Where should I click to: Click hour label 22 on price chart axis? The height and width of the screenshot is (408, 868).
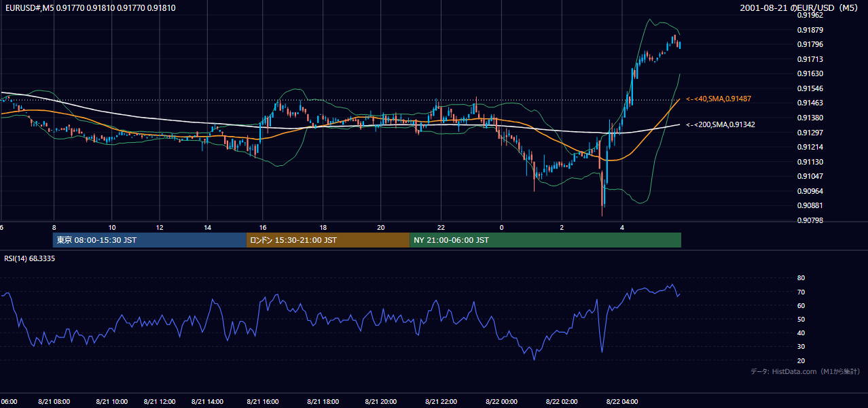[441, 227]
